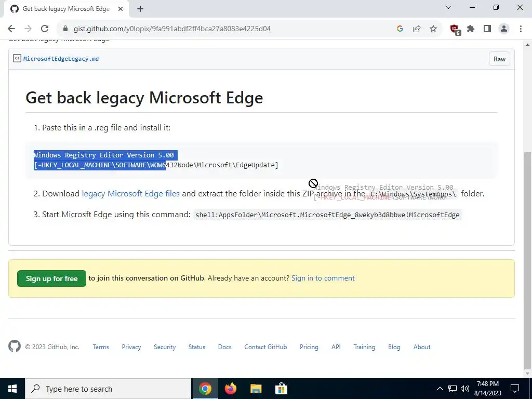Click the Get back legacy Microsoft Edge heading
This screenshot has height=399, width=532.
144,98
